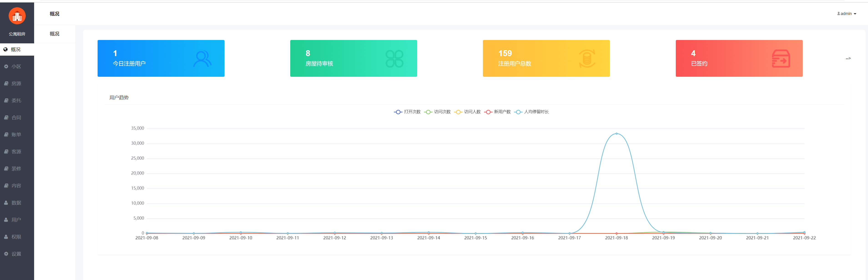Toggle 新用户数 red legend marker
The image size is (868, 280).
point(488,112)
